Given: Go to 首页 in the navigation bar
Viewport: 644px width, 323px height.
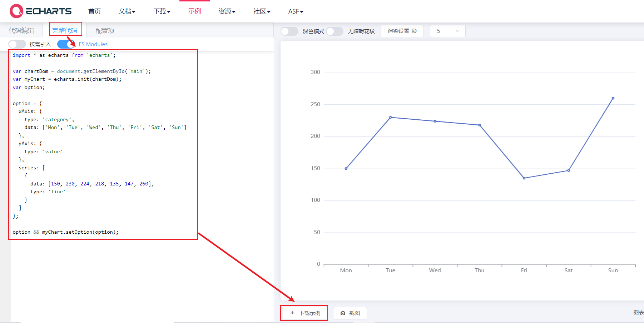Looking at the screenshot, I should pyautogui.click(x=94, y=11).
